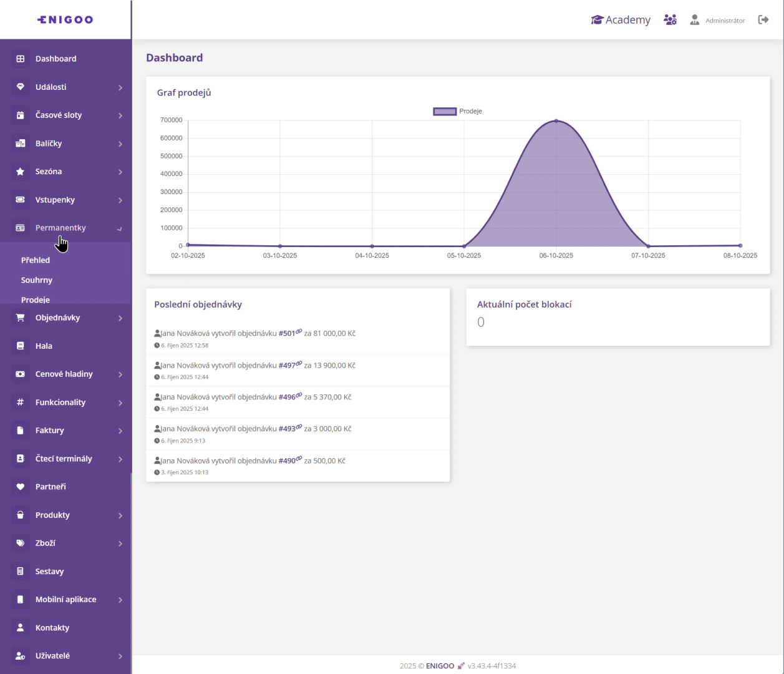Click the Hala sidebar icon

(x=21, y=346)
